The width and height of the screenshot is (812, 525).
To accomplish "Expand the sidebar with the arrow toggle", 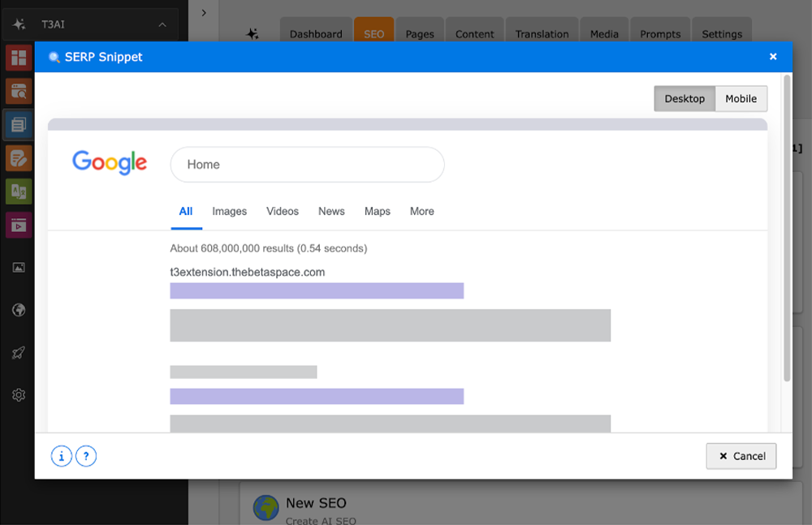I will (203, 13).
